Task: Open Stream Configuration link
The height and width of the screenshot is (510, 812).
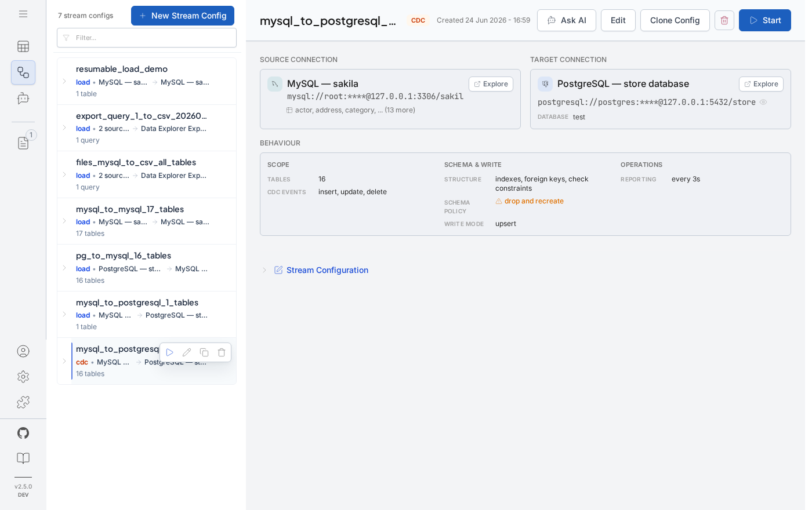Action: point(327,270)
